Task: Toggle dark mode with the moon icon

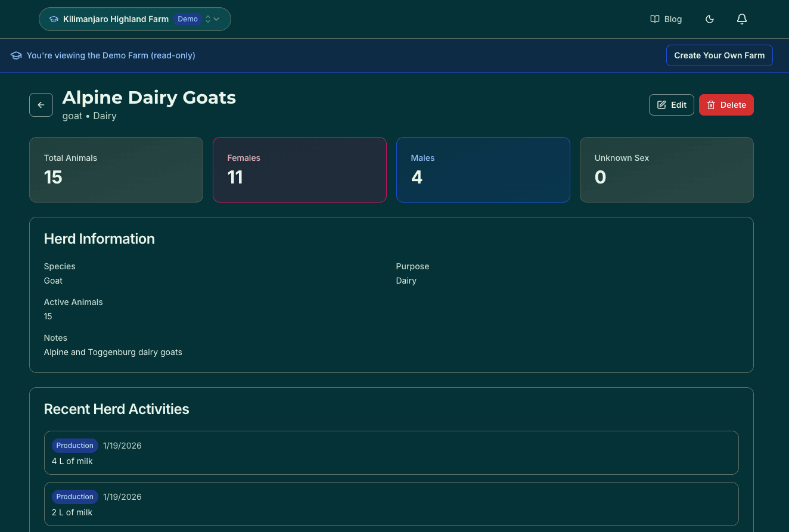Action: click(709, 18)
